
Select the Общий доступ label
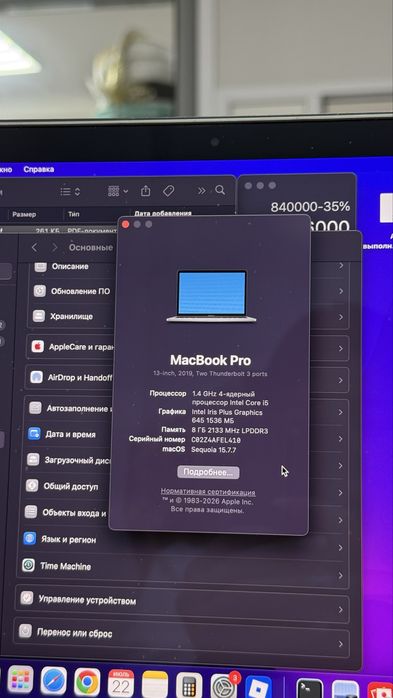click(x=71, y=487)
